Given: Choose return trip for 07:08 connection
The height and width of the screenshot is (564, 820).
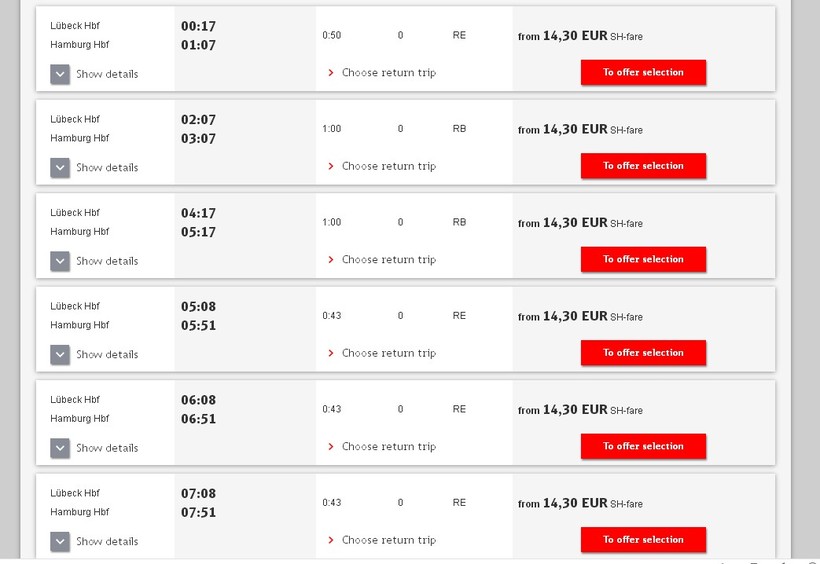Looking at the screenshot, I should point(388,540).
